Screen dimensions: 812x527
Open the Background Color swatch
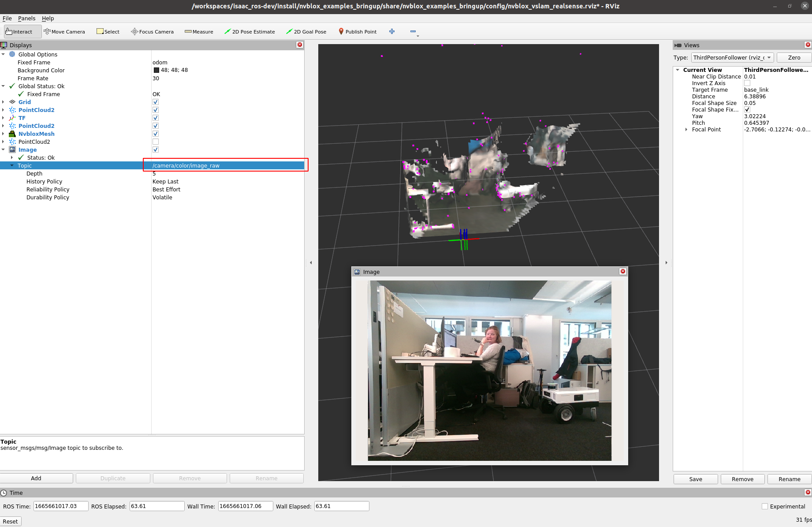coord(156,70)
